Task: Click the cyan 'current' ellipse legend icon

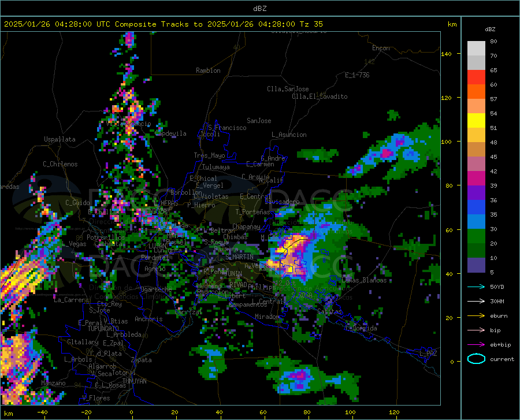Action: (476, 359)
